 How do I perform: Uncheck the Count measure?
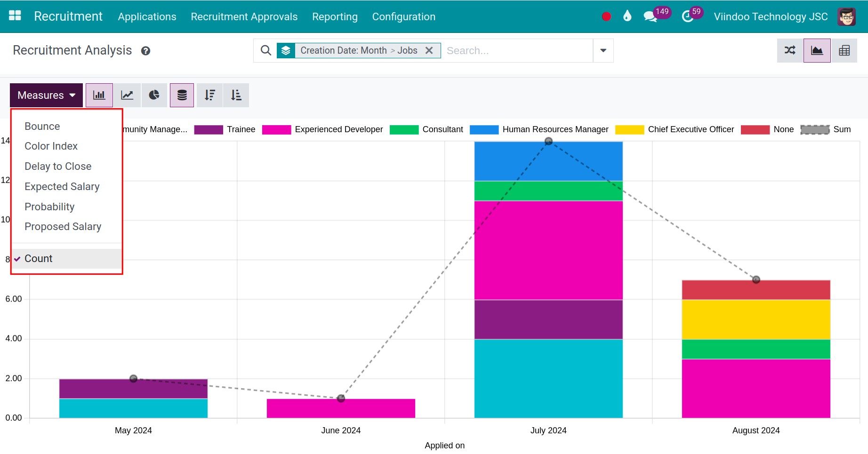pyautogui.click(x=66, y=259)
